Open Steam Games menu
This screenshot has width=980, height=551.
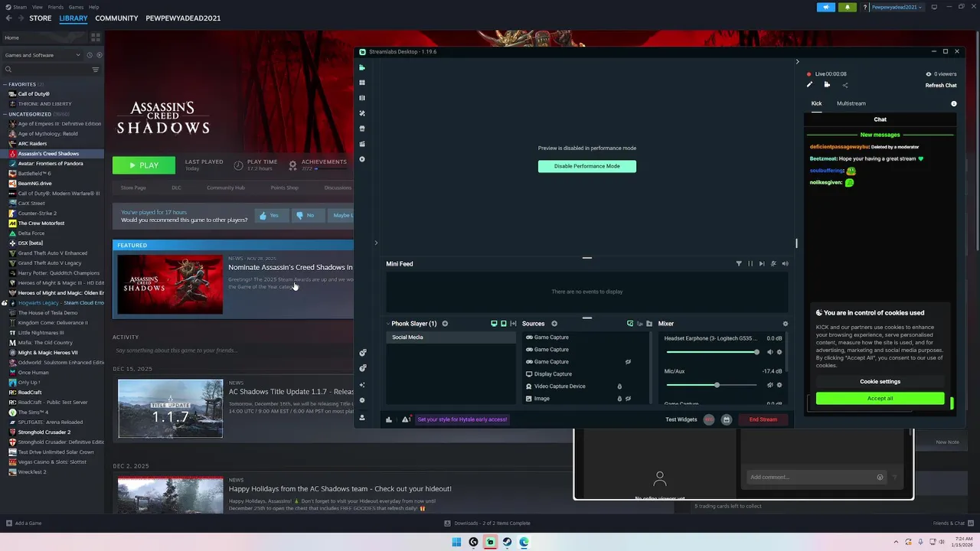tap(76, 7)
